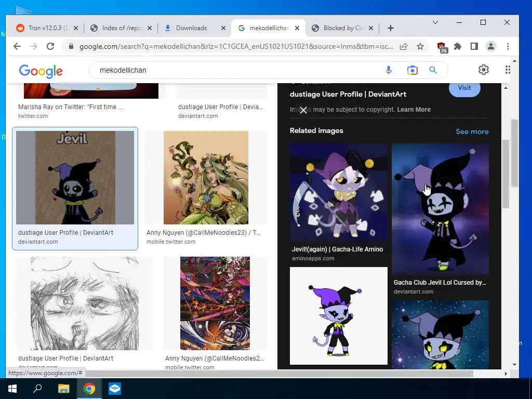Click the Visit button

tap(464, 88)
